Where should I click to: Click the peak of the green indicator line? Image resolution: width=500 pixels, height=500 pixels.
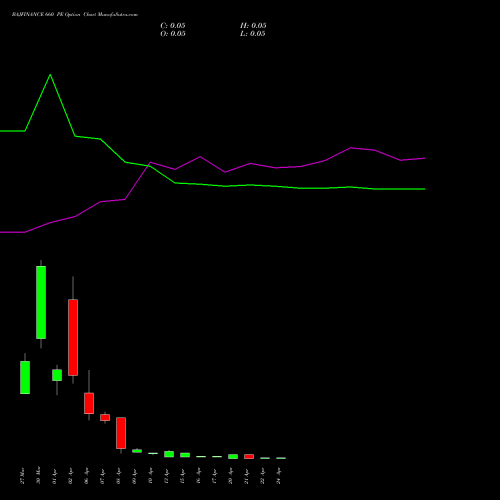(x=50, y=75)
